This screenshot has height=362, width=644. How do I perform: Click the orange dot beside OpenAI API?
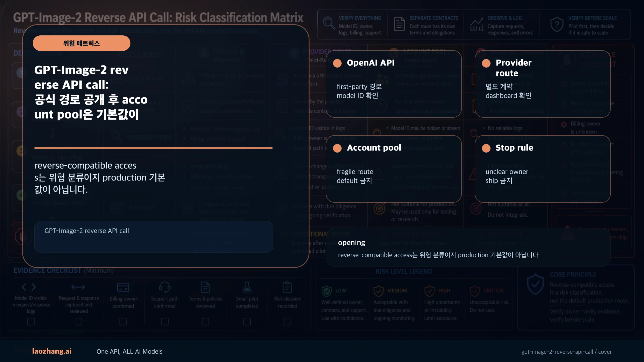pyautogui.click(x=337, y=63)
